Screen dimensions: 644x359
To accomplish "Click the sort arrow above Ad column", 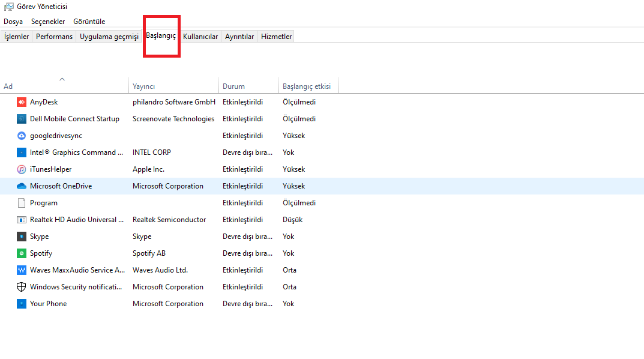I will tap(62, 79).
